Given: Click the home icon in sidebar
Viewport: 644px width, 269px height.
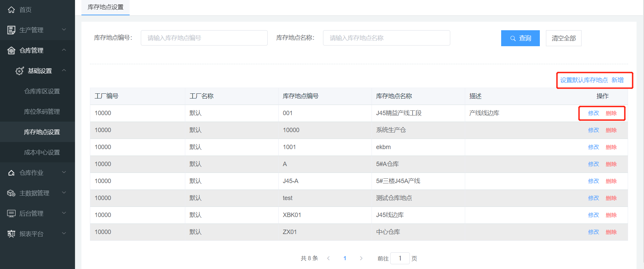Looking at the screenshot, I should point(11,10).
